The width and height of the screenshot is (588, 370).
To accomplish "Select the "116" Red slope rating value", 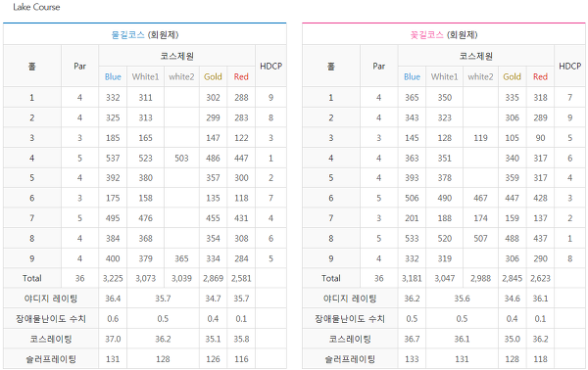I will coord(241,359).
